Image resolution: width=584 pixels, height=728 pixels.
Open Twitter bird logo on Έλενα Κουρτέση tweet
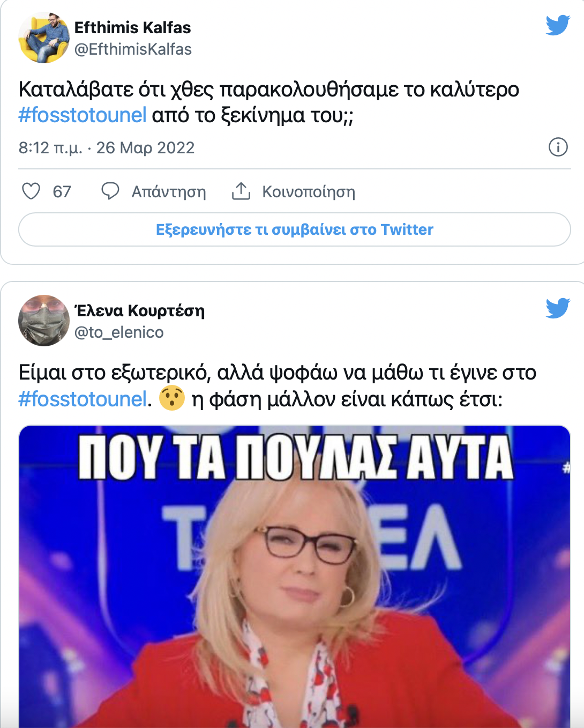click(x=558, y=308)
